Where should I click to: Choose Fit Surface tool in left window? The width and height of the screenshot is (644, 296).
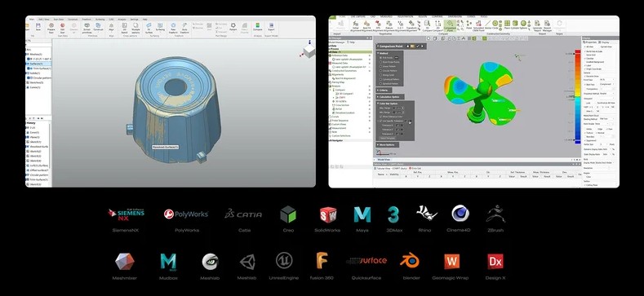click(x=149, y=27)
